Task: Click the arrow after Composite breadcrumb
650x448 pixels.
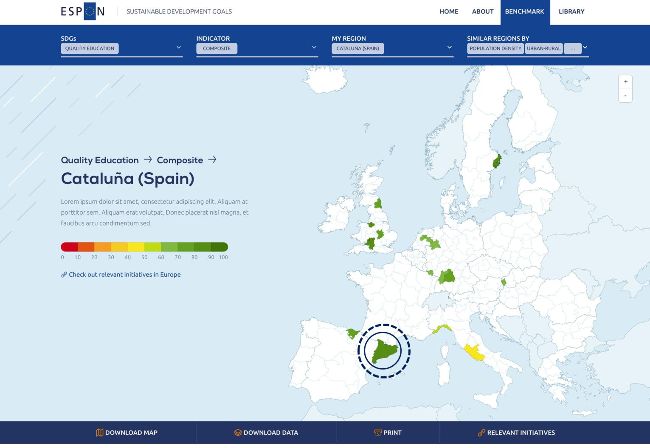Action: pyautogui.click(x=212, y=160)
